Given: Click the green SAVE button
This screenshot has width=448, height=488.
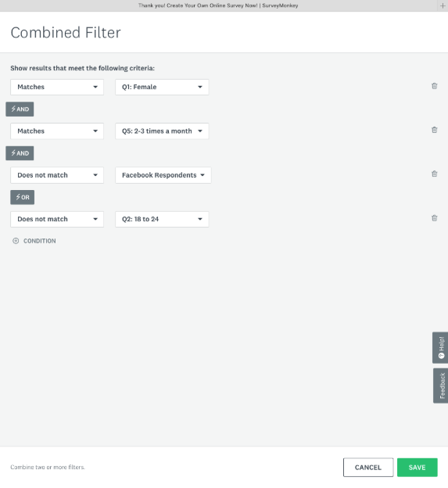Looking at the screenshot, I should 418,467.
